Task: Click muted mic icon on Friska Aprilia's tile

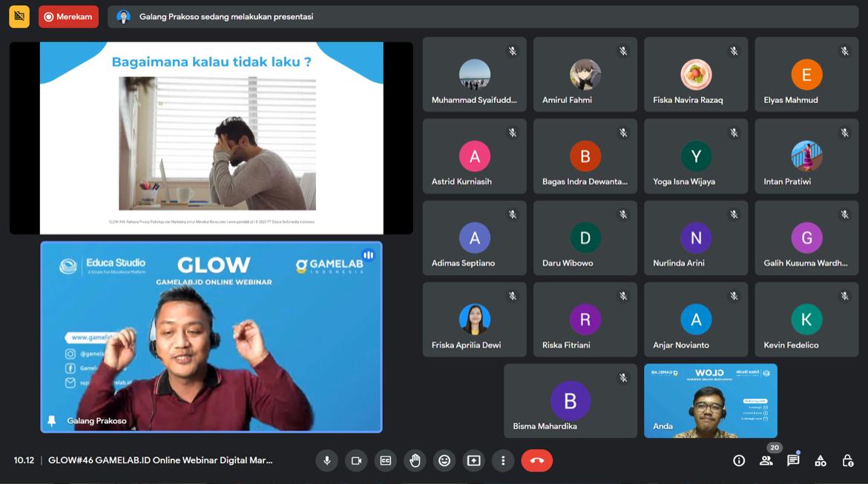Action: [x=513, y=296]
